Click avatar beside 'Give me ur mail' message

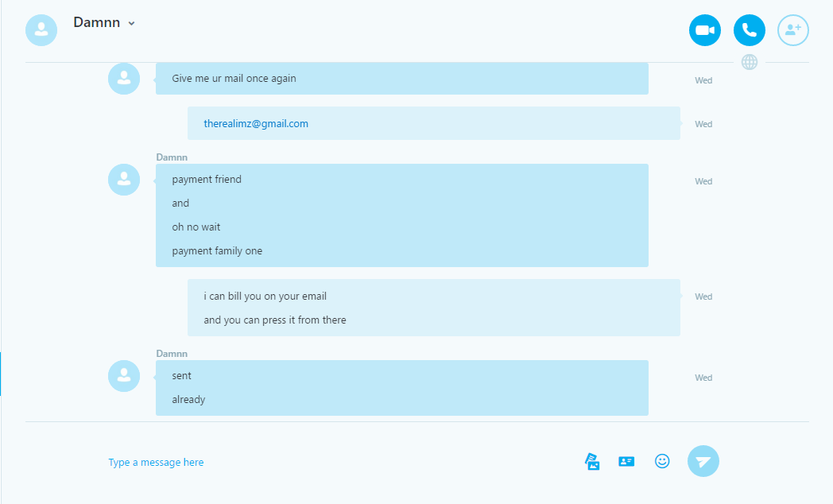pyautogui.click(x=124, y=79)
